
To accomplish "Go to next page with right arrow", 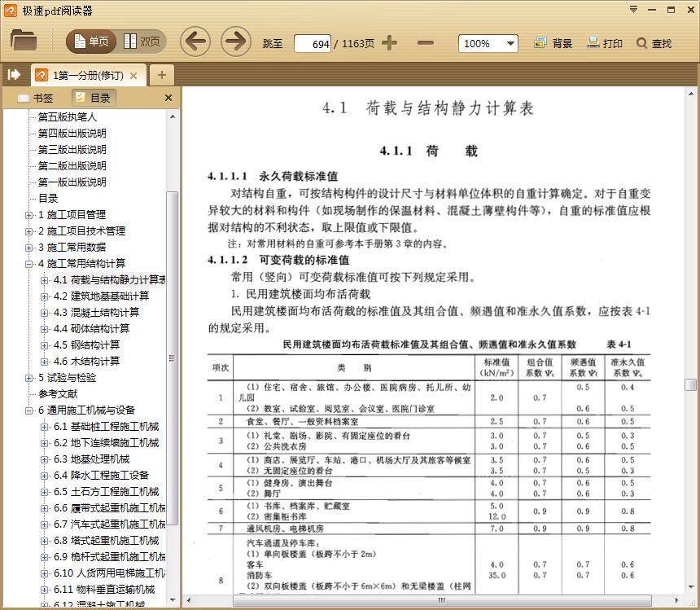I will click(x=236, y=42).
